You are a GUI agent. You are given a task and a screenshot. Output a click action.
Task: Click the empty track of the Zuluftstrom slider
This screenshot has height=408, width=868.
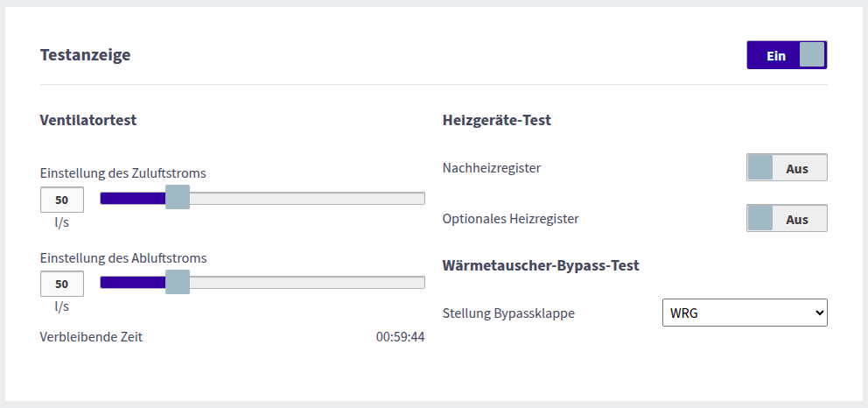pyautogui.click(x=306, y=198)
